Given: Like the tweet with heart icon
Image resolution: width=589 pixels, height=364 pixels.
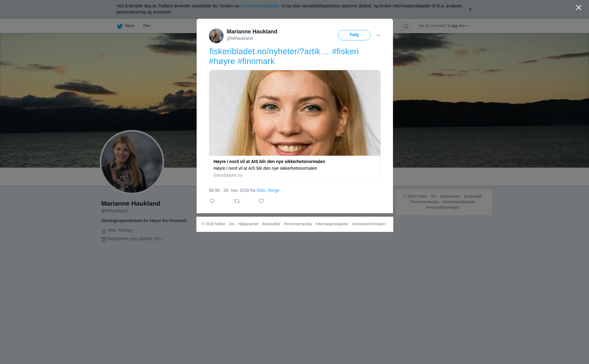Looking at the screenshot, I should pyautogui.click(x=261, y=201).
